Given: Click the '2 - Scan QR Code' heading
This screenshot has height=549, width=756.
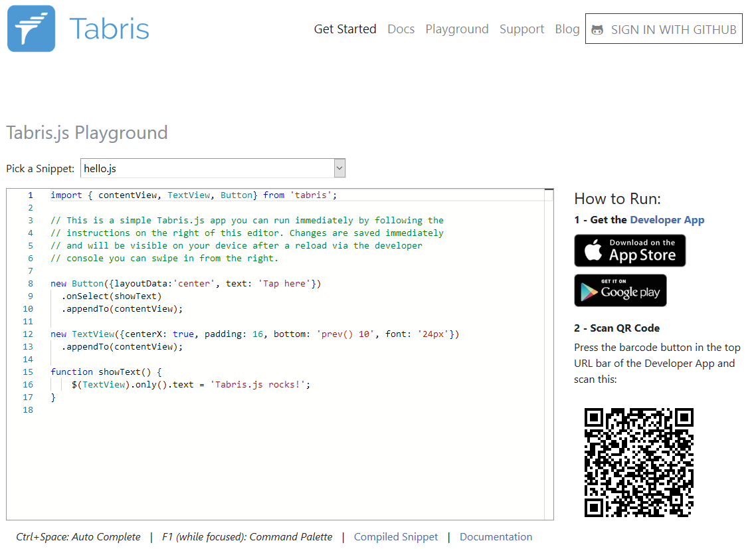Looking at the screenshot, I should [x=616, y=328].
